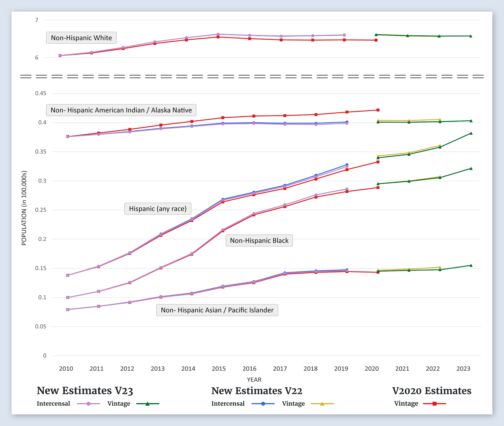Viewport: 504px width, 426px height.
Task: Click the Non-Hispanic Asian / Pacific Islander label
Action: pos(217,310)
